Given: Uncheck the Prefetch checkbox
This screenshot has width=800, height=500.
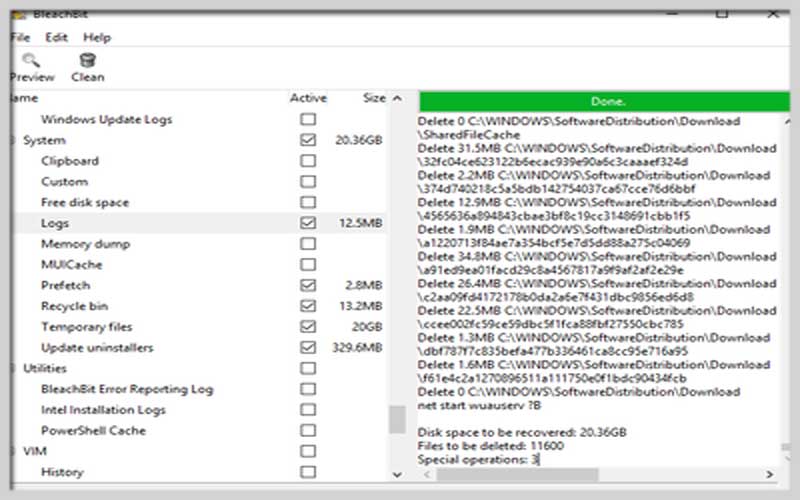Looking at the screenshot, I should point(308,285).
